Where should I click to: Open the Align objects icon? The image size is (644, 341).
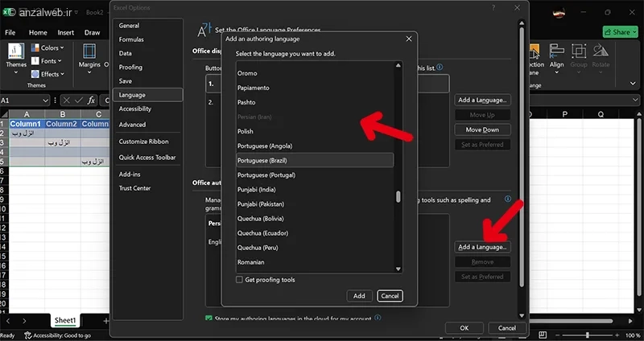pos(556,51)
